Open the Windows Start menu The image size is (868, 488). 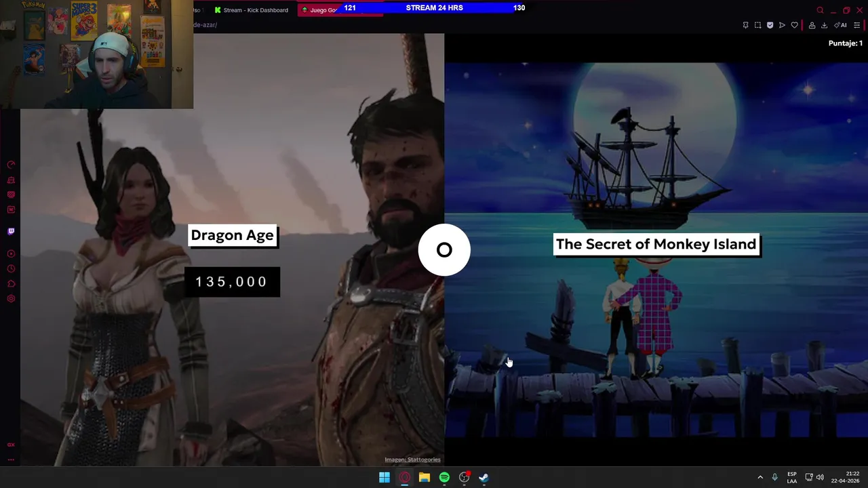[384, 478]
